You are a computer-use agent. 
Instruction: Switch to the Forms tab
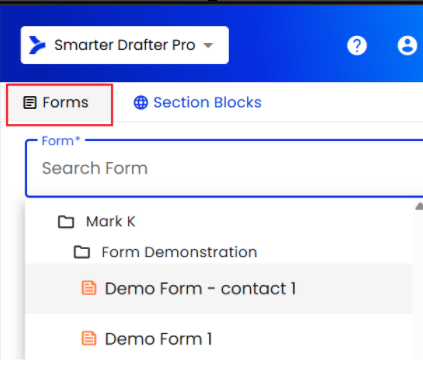(x=60, y=104)
